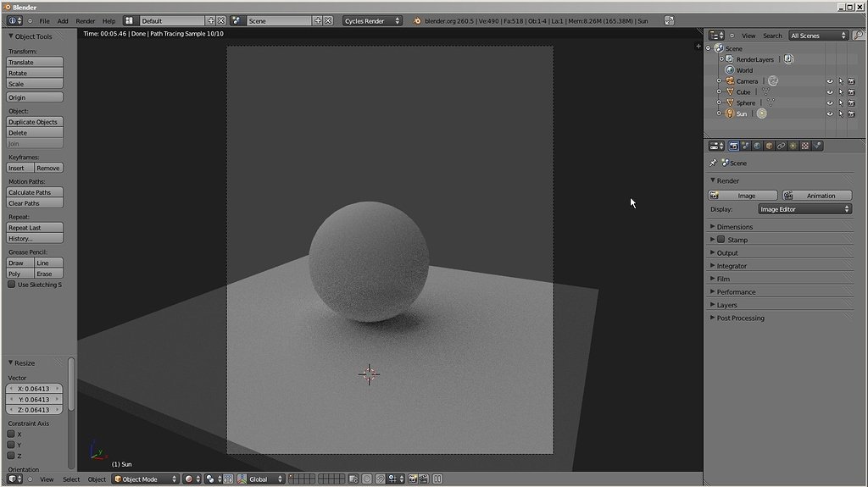Hide the Cube using its eye icon
This screenshot has width=868, height=487.
coord(830,92)
